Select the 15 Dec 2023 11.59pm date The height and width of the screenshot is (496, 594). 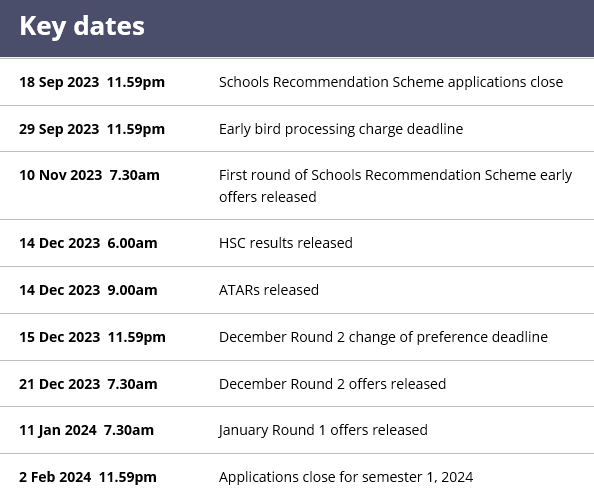coord(92,337)
